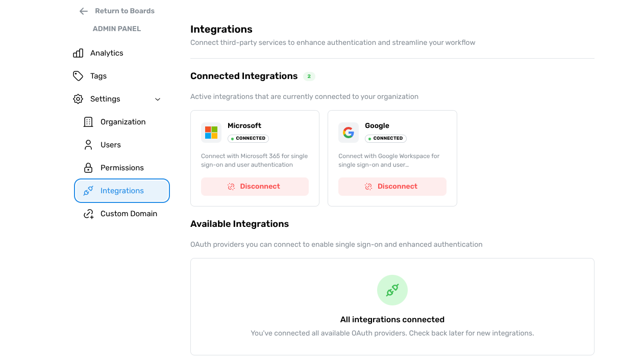Screen dimensions: 644x362
Task: Disconnect the Google integration
Action: (392, 187)
